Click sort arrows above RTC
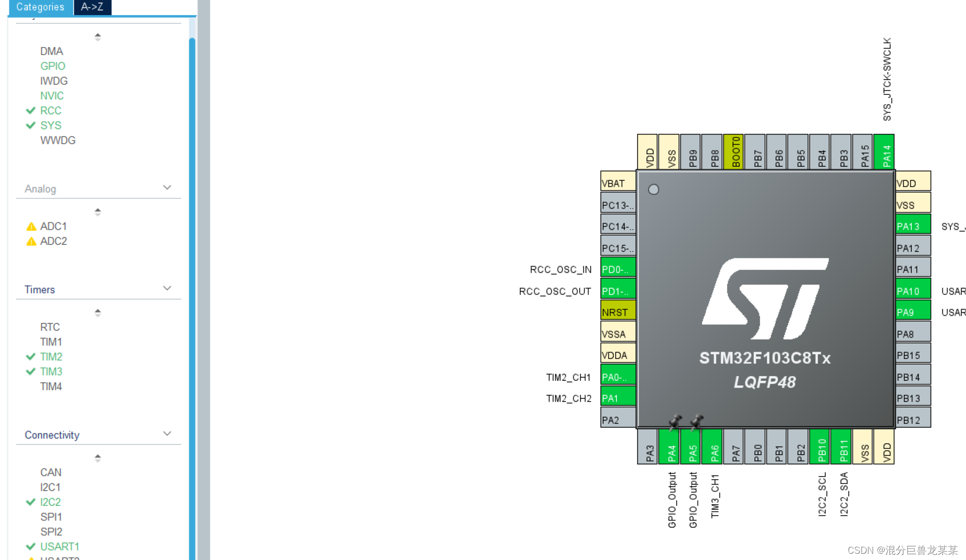 97,313
